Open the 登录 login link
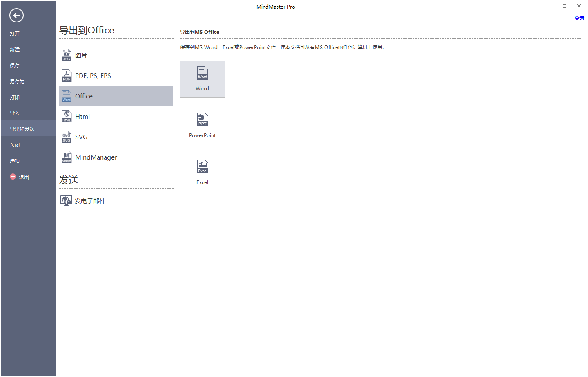 click(x=579, y=18)
